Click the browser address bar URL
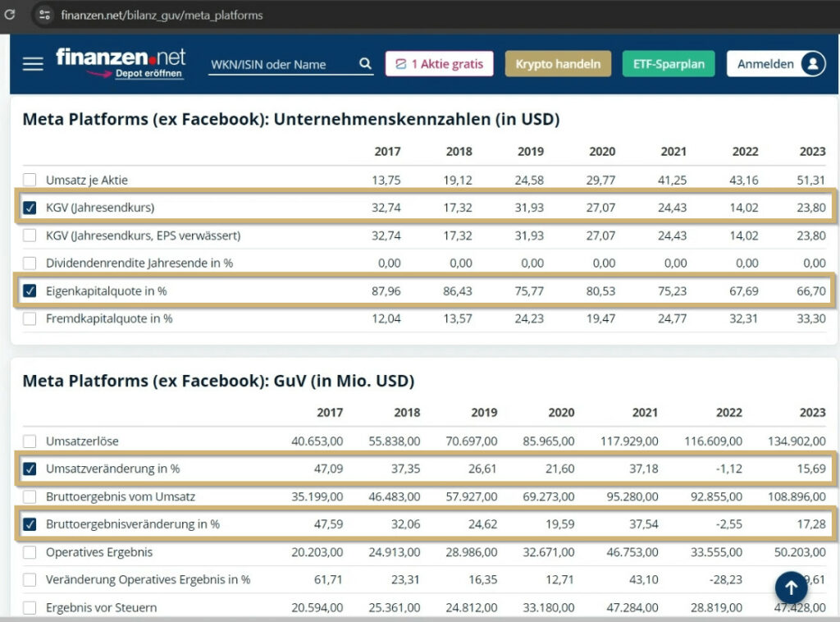 coord(162,15)
